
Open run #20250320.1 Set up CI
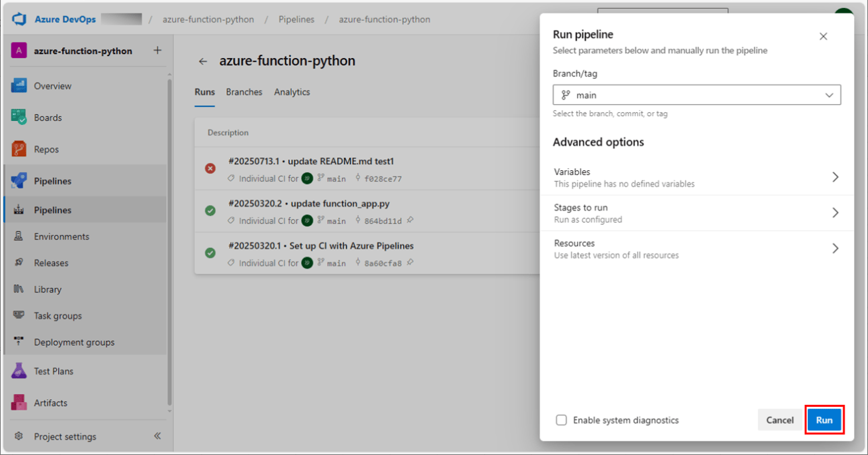[321, 246]
